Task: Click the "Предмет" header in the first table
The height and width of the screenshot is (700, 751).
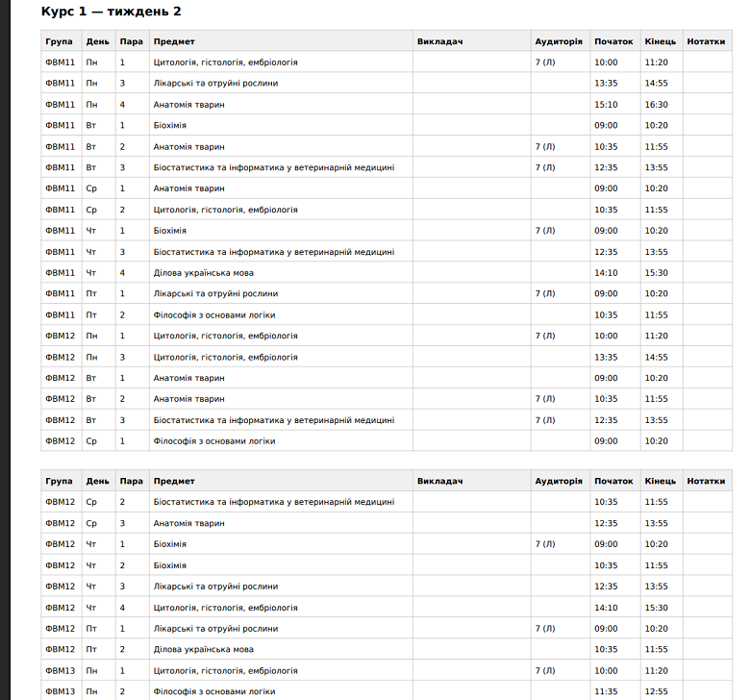Action: 174,41
